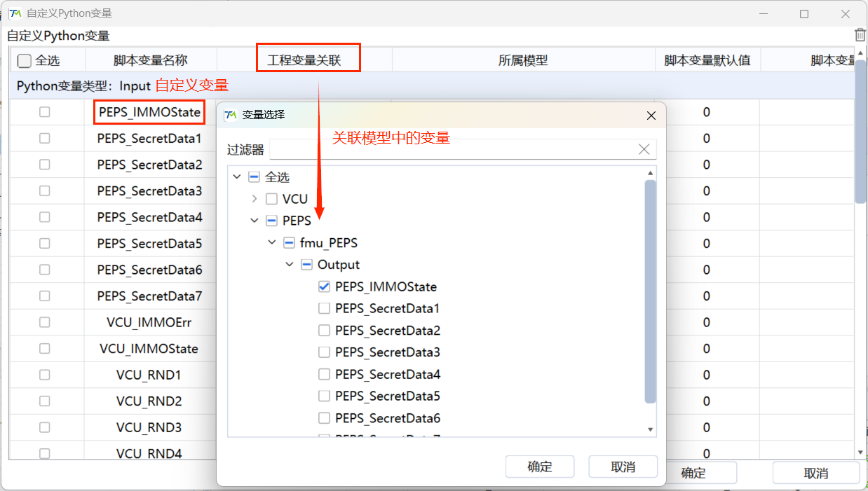Viewport: 868px width, 491px height.
Task: Click the main table scrollbar down arrow
Action: 861,453
